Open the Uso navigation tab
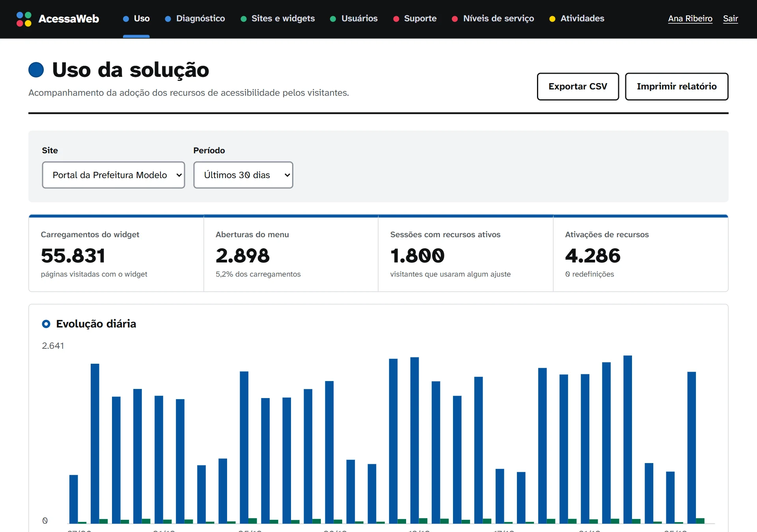Image resolution: width=757 pixels, height=532 pixels. tap(136, 19)
